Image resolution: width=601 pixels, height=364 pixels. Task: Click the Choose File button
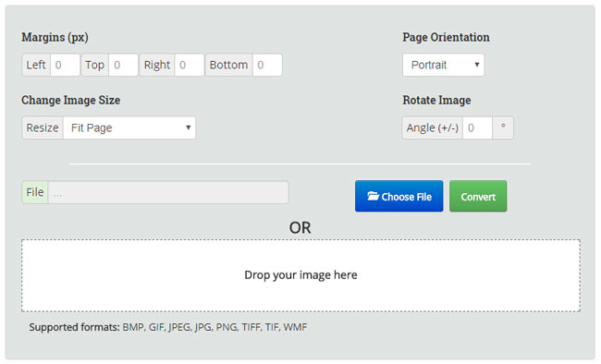[399, 196]
